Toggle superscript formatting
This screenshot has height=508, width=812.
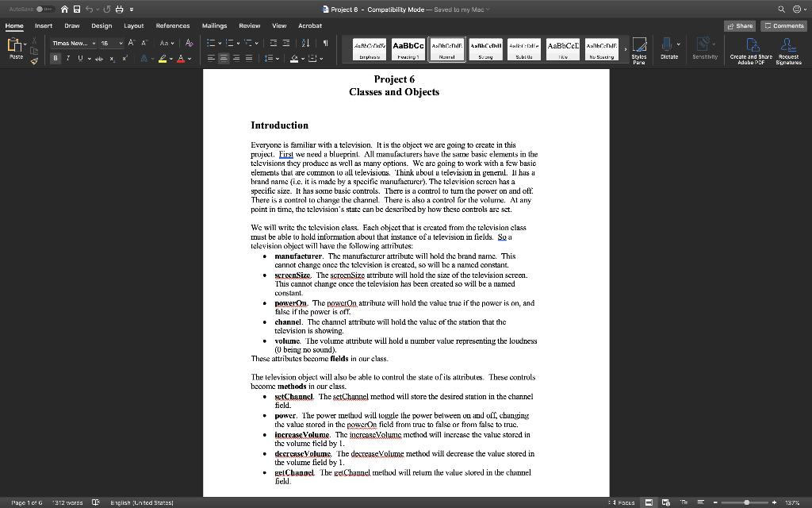[x=124, y=58]
